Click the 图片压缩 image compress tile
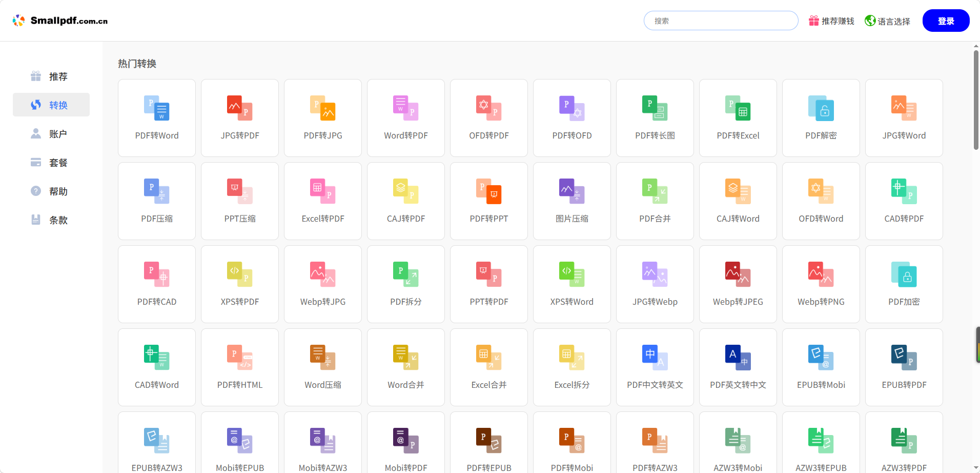This screenshot has width=980, height=473. click(x=571, y=201)
